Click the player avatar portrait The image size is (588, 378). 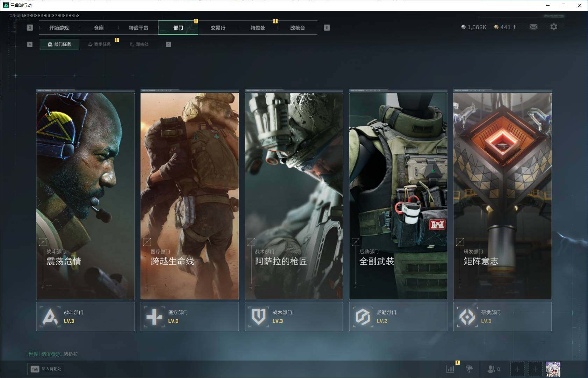tap(553, 369)
